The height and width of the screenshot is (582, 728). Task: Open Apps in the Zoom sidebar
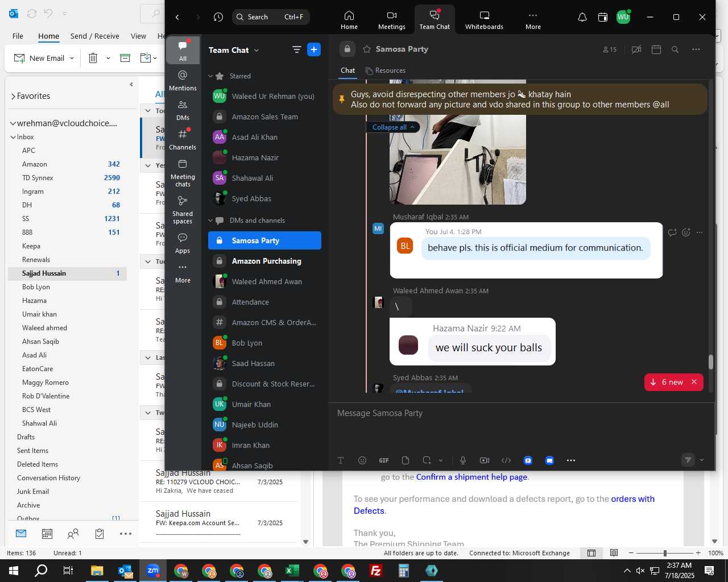tap(183, 243)
